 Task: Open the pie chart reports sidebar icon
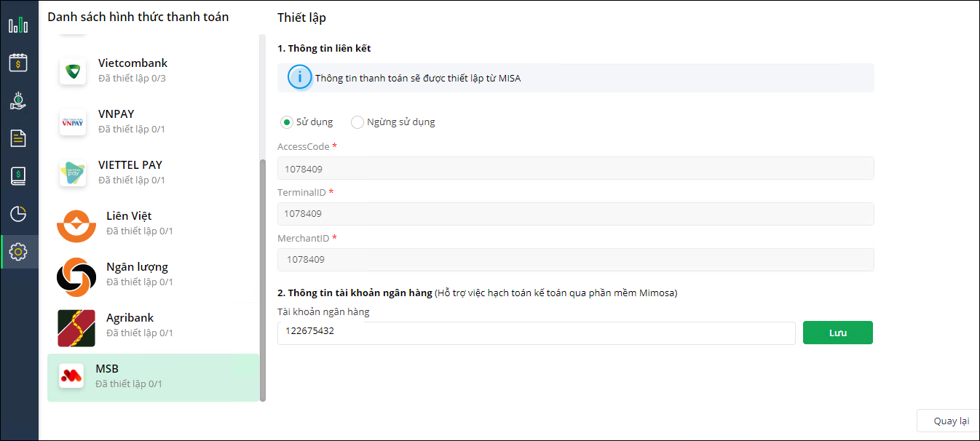tap(18, 214)
